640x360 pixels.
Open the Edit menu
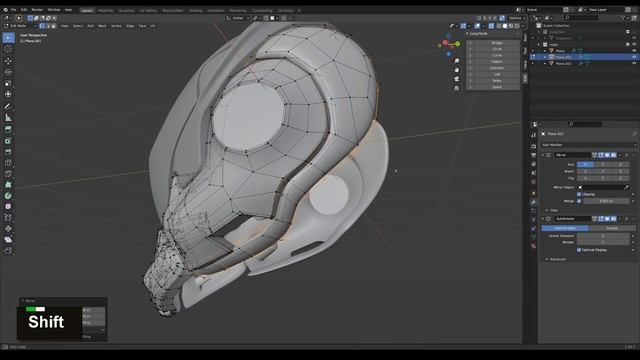(x=24, y=10)
